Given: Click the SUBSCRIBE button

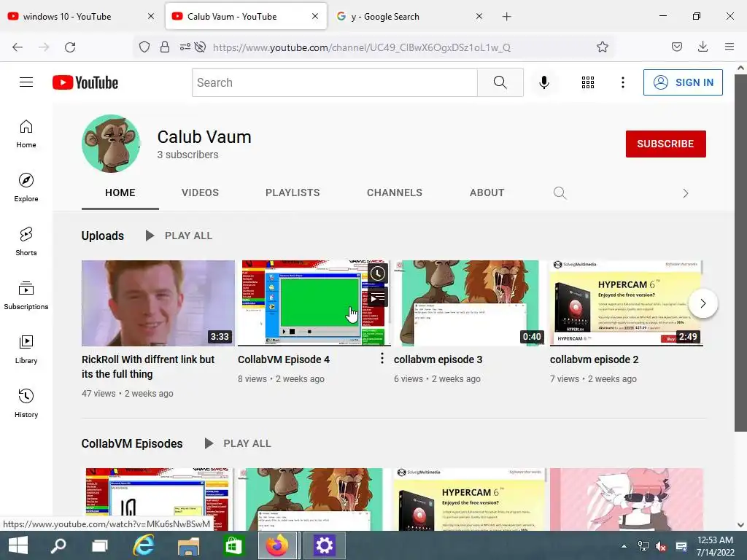Looking at the screenshot, I should click(665, 144).
